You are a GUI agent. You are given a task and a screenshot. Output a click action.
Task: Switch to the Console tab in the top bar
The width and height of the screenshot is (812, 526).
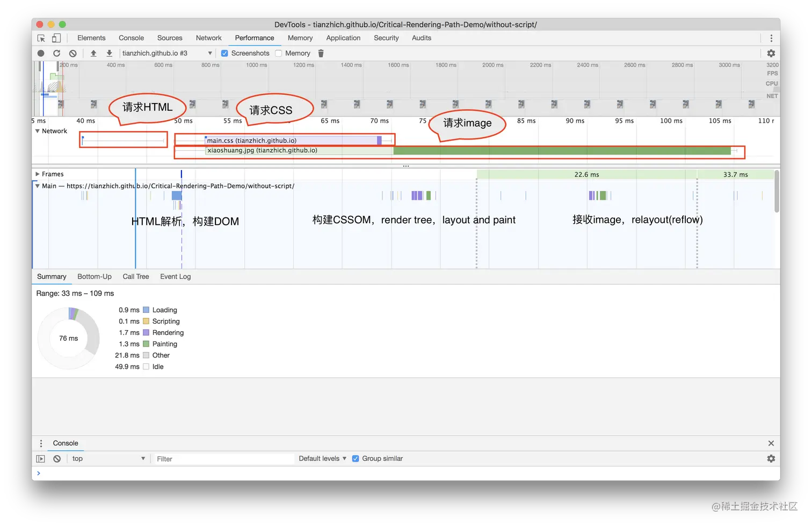point(132,38)
